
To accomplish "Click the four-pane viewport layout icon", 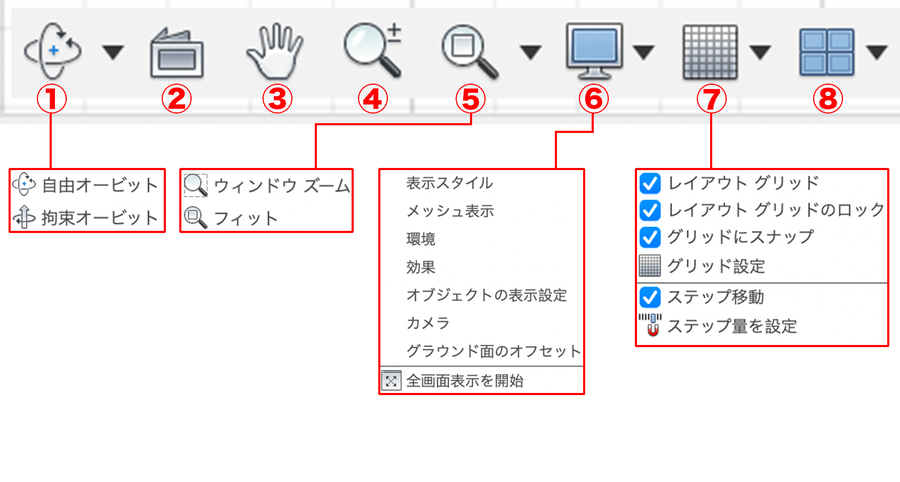I will [x=827, y=52].
